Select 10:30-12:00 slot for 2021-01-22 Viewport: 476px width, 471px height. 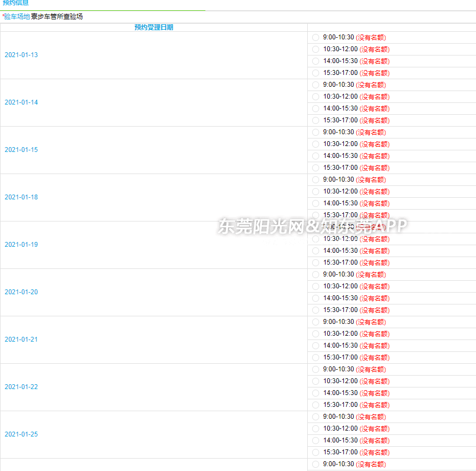pos(316,382)
